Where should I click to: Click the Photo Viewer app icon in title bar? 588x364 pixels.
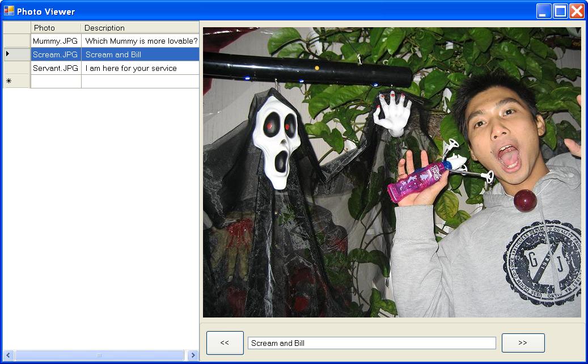(x=9, y=11)
